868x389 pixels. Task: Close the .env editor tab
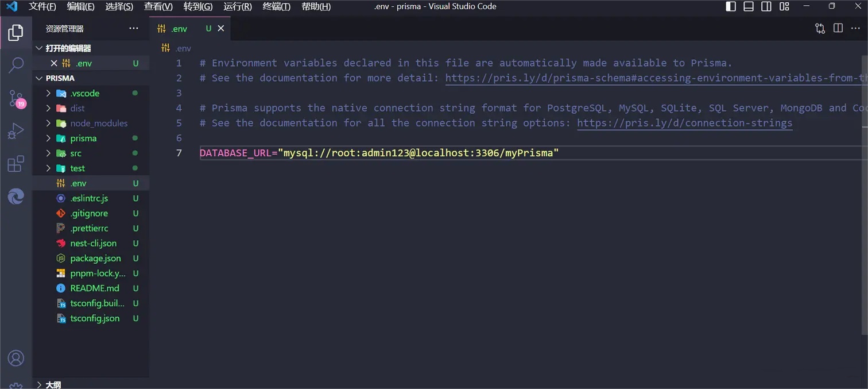coord(221,28)
